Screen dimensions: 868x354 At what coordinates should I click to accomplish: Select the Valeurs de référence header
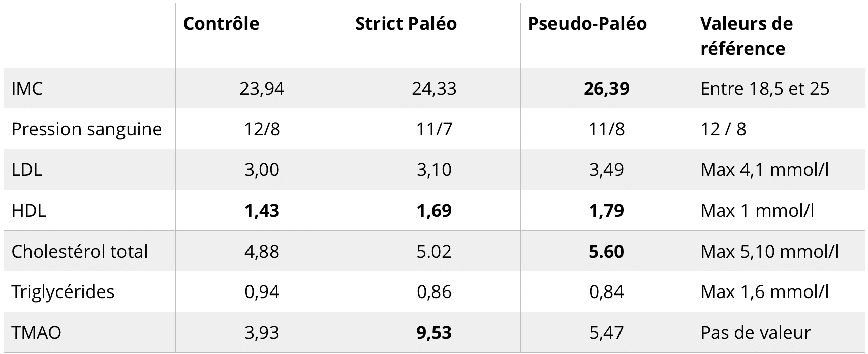click(747, 36)
